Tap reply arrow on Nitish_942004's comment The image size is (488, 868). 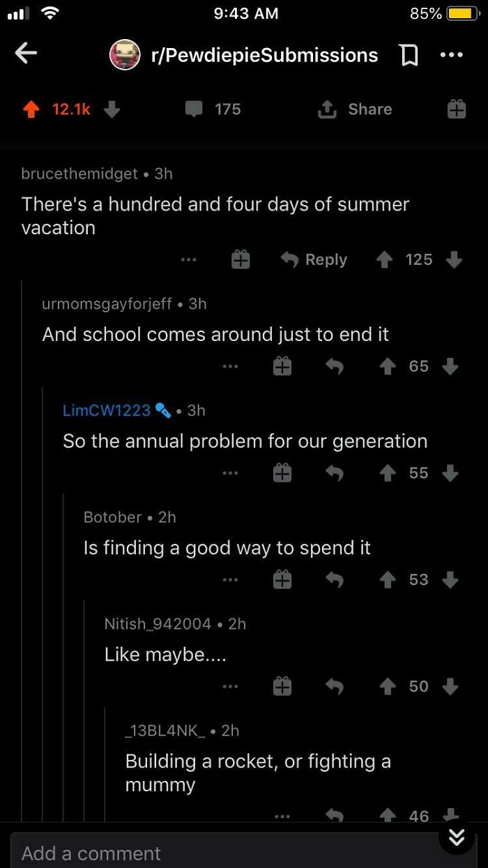click(335, 686)
